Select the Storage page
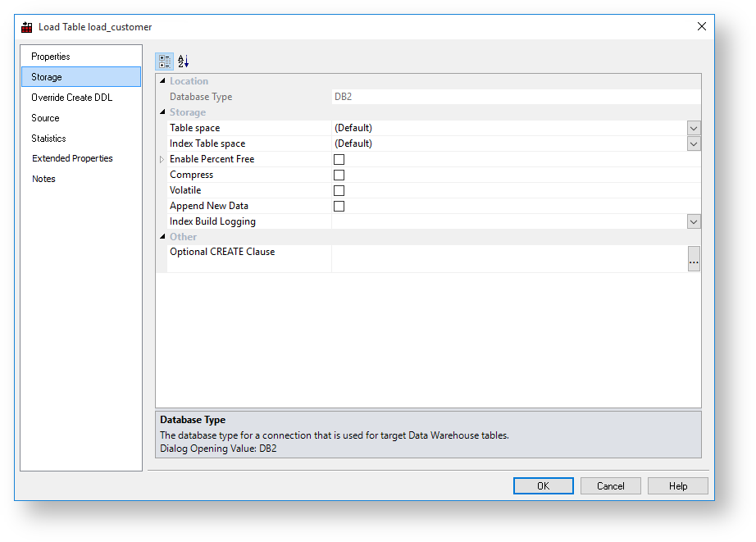Viewport: 756px width, 542px height. pos(81,77)
